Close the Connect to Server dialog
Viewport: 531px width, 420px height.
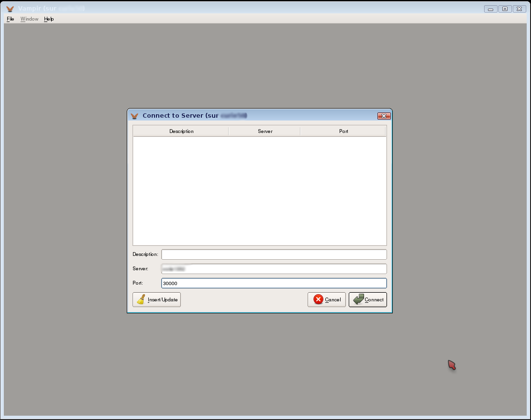384,116
